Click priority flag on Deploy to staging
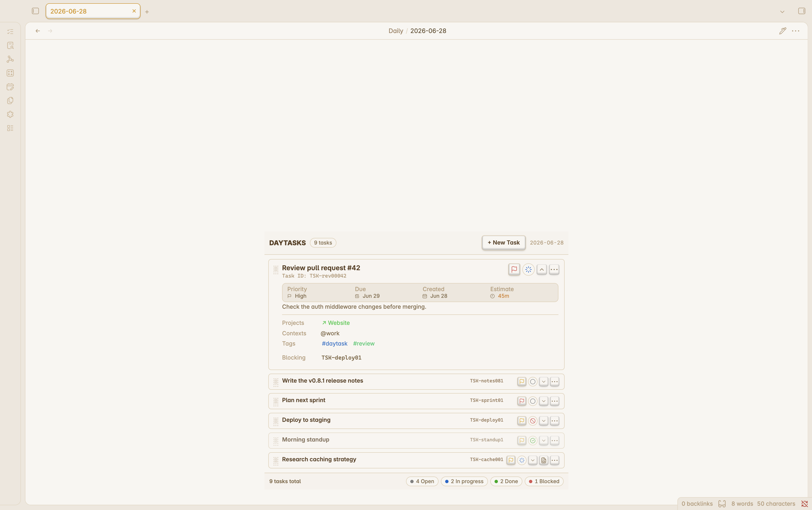Screen dimensions: 812x510 522,421
